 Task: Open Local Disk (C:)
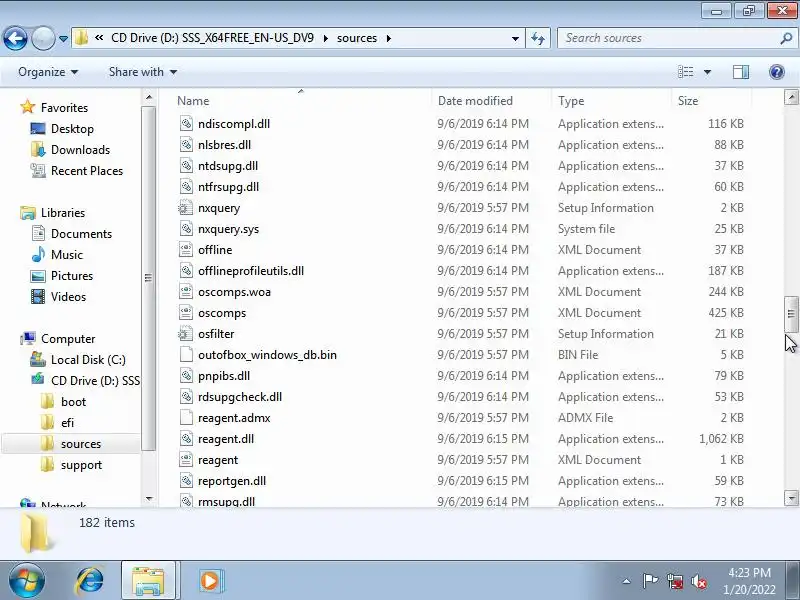[88, 360]
